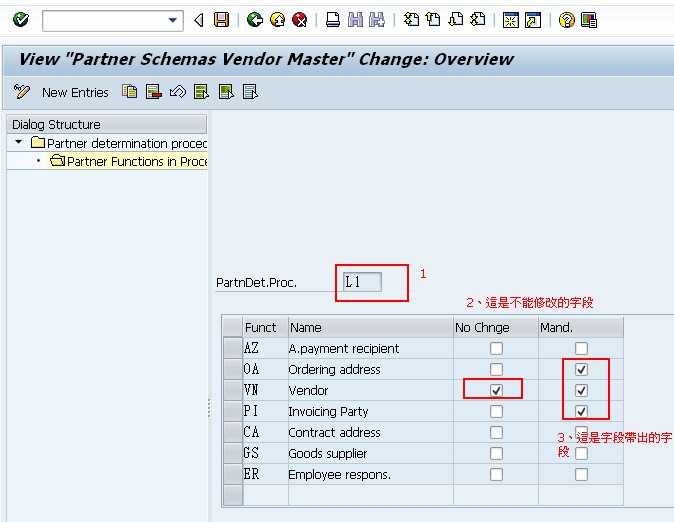Click the Find Next binoculars icon
Screen dimensions: 674x522
[x=377, y=20]
